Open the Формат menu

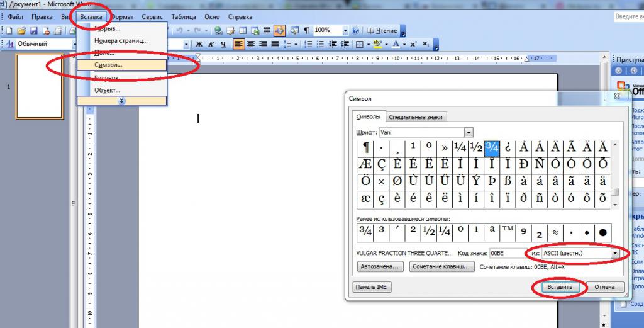[123, 17]
